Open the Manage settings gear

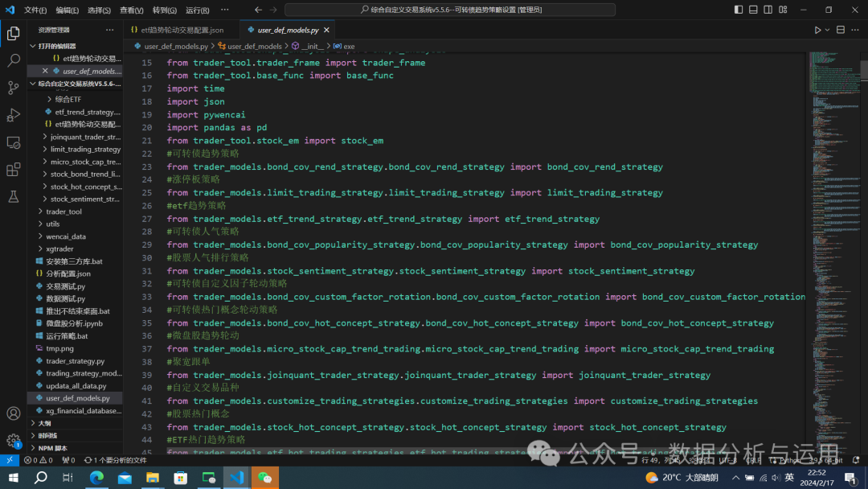click(x=14, y=441)
